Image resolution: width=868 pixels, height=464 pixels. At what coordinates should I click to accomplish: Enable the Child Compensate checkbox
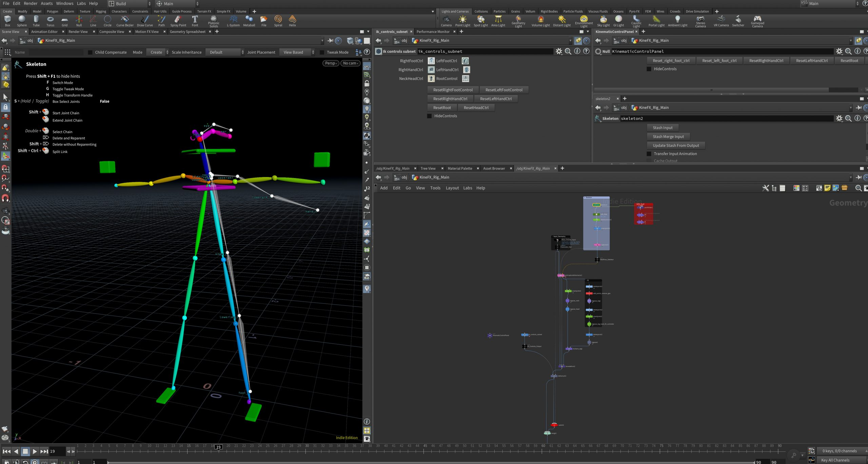pyautogui.click(x=90, y=52)
